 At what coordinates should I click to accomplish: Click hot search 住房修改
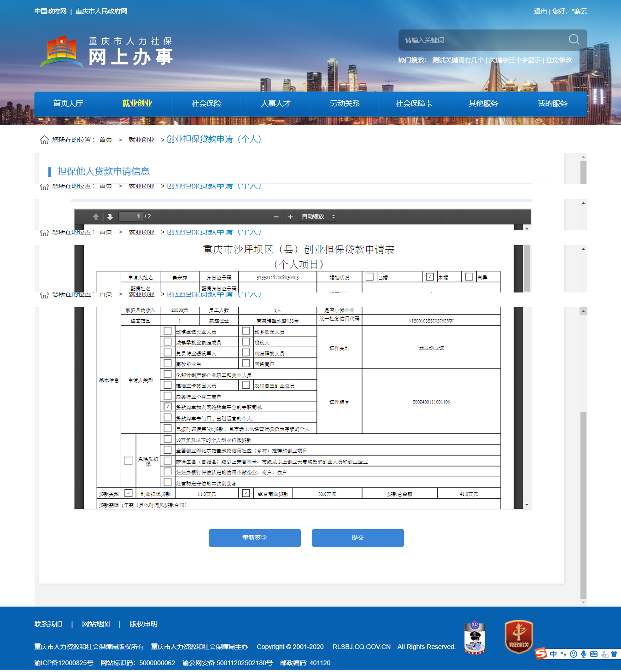click(559, 60)
